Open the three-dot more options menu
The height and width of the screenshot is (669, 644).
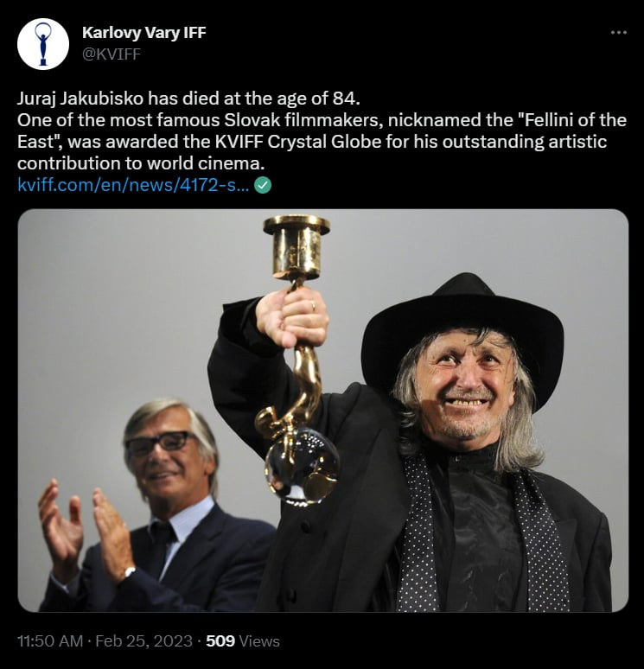[618, 33]
